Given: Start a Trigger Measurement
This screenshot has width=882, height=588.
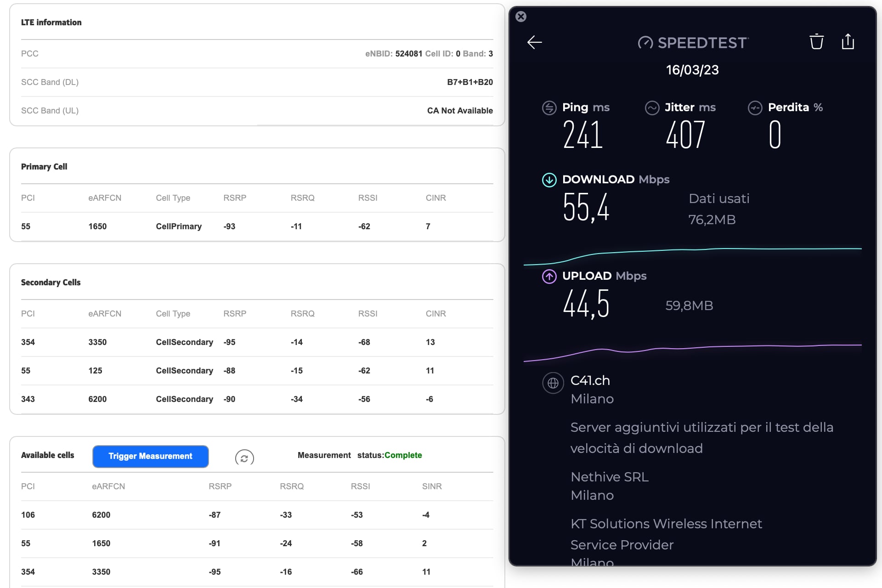Looking at the screenshot, I should click(x=151, y=456).
